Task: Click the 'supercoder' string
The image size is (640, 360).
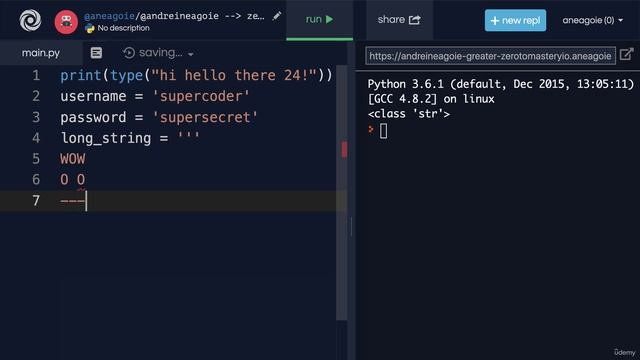Action: click(x=201, y=96)
